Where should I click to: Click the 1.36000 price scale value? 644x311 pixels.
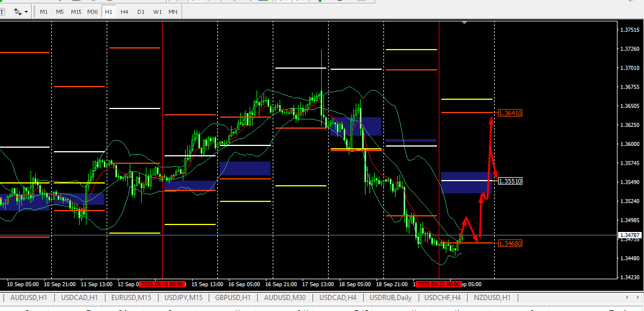pos(630,144)
